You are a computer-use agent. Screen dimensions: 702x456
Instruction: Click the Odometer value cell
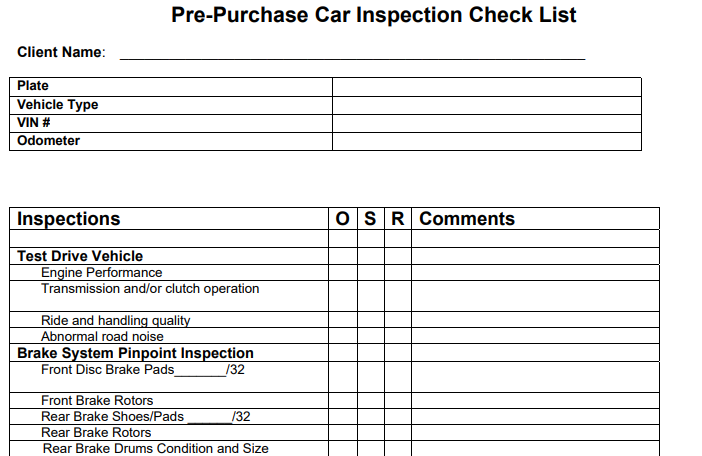[x=487, y=141]
